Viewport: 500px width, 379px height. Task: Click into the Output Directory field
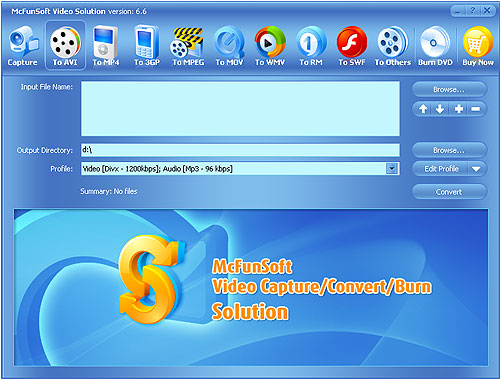(240, 150)
